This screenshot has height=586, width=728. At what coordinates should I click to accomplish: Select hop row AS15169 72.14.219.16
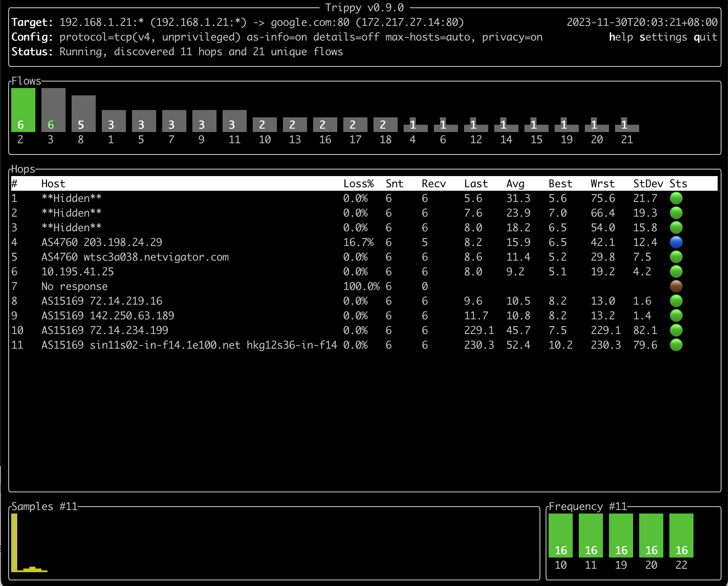(364, 301)
